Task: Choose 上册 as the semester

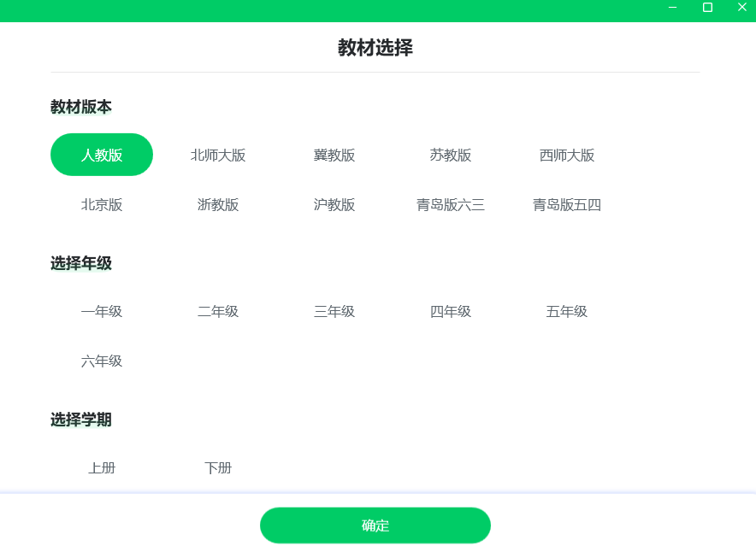Action: tap(101, 467)
